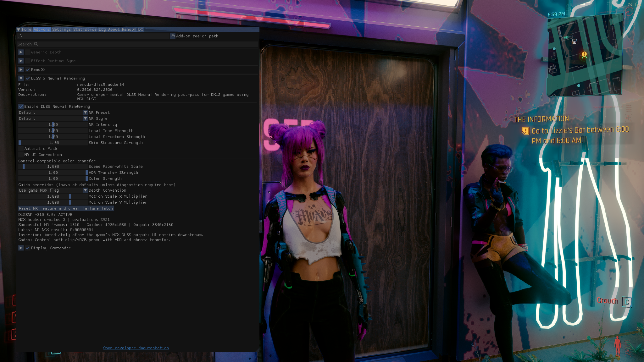Expand the Display Commander section arrow
Image resolution: width=644 pixels, height=362 pixels.
click(x=21, y=248)
